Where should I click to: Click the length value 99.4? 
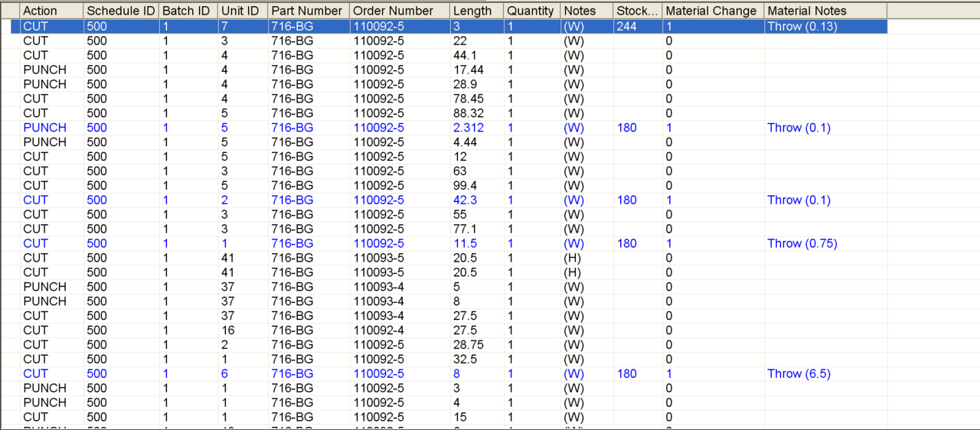pos(465,185)
